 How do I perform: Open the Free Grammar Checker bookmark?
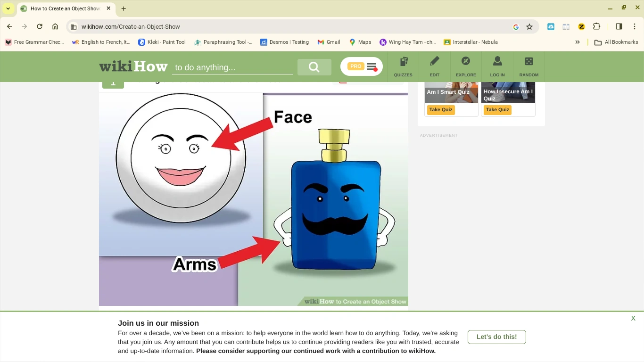coord(34,42)
